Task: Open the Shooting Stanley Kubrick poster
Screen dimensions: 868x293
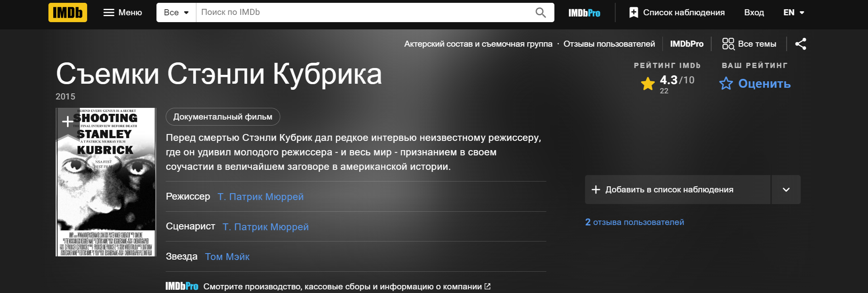Action: [x=106, y=182]
